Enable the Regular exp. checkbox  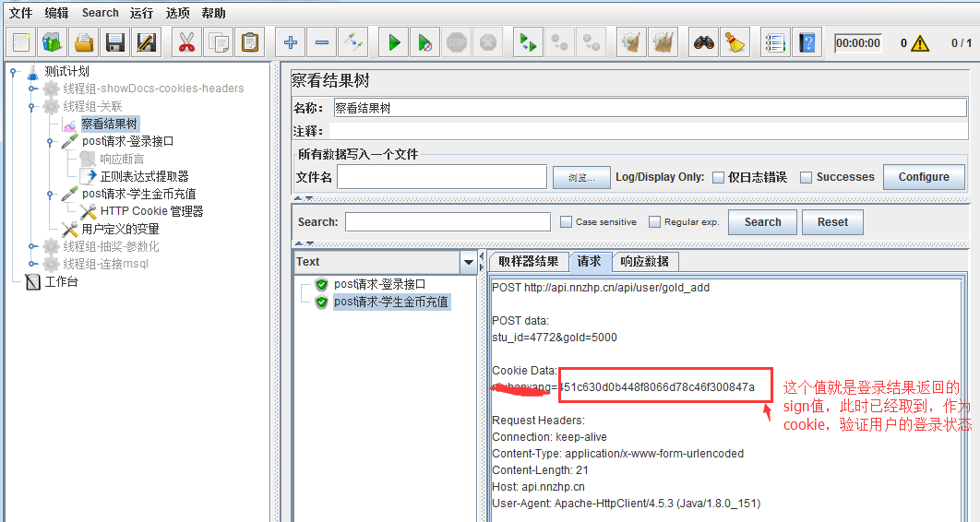click(654, 221)
